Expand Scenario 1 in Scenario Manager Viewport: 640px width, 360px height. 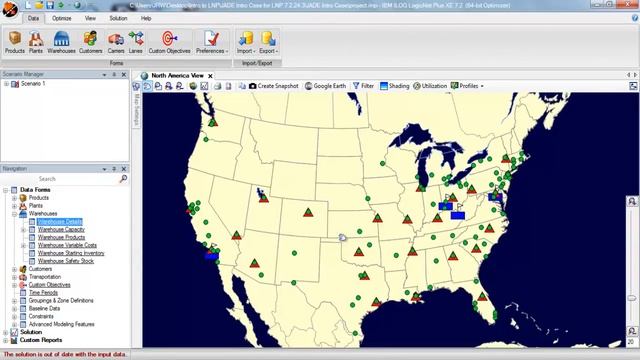(6, 84)
